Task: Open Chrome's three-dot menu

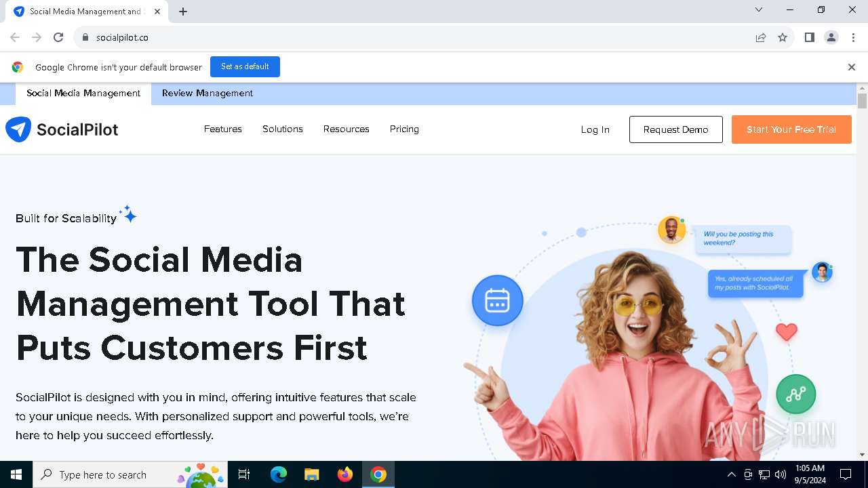Action: [853, 37]
